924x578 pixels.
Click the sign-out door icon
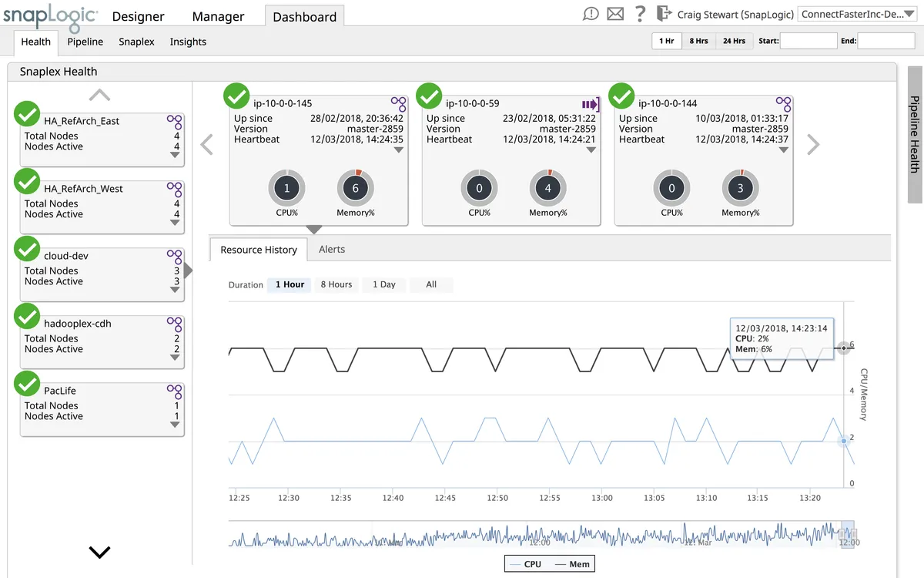coord(664,14)
